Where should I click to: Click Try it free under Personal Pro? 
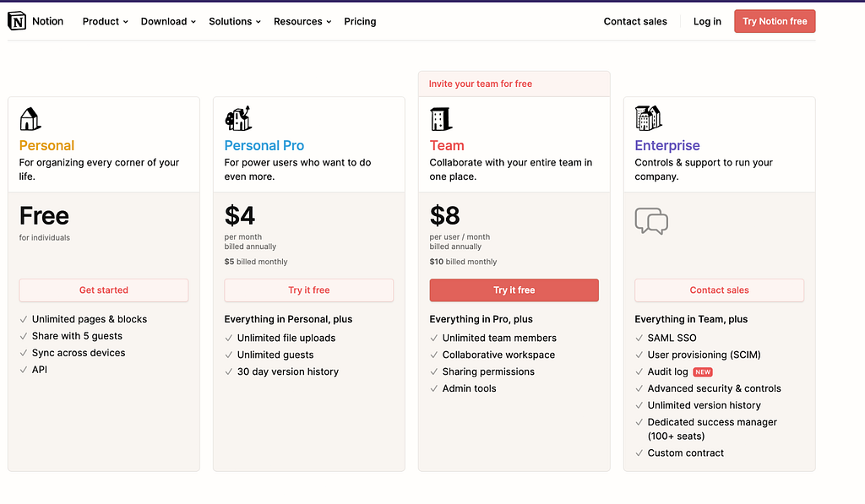pos(309,290)
